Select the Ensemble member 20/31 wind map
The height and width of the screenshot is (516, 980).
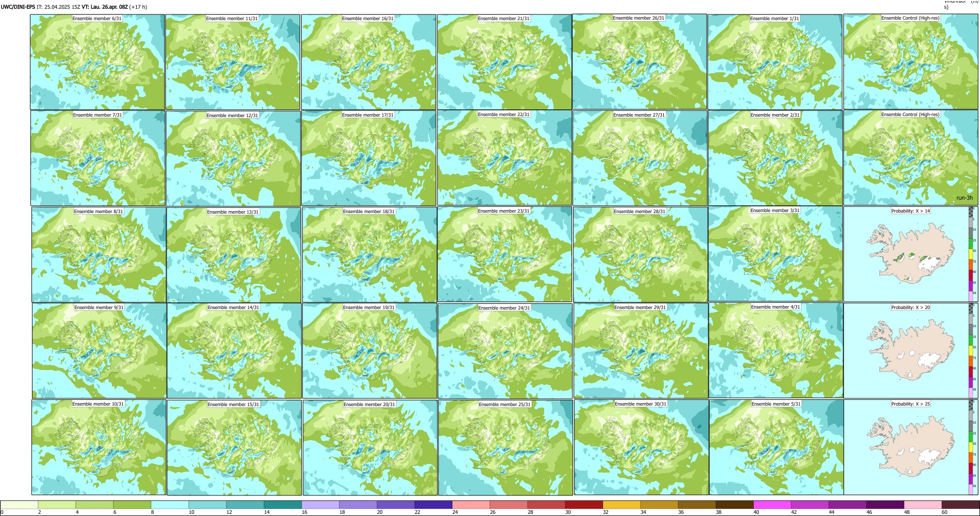tap(370, 448)
